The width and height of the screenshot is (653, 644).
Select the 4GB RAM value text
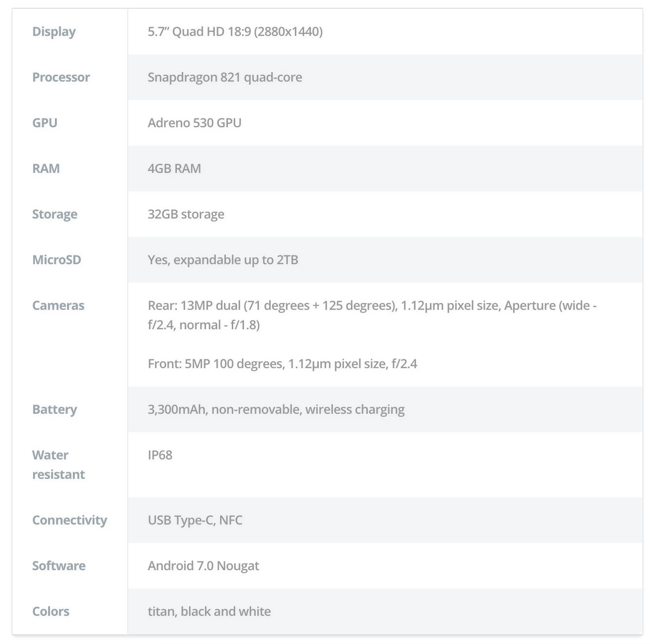(174, 169)
